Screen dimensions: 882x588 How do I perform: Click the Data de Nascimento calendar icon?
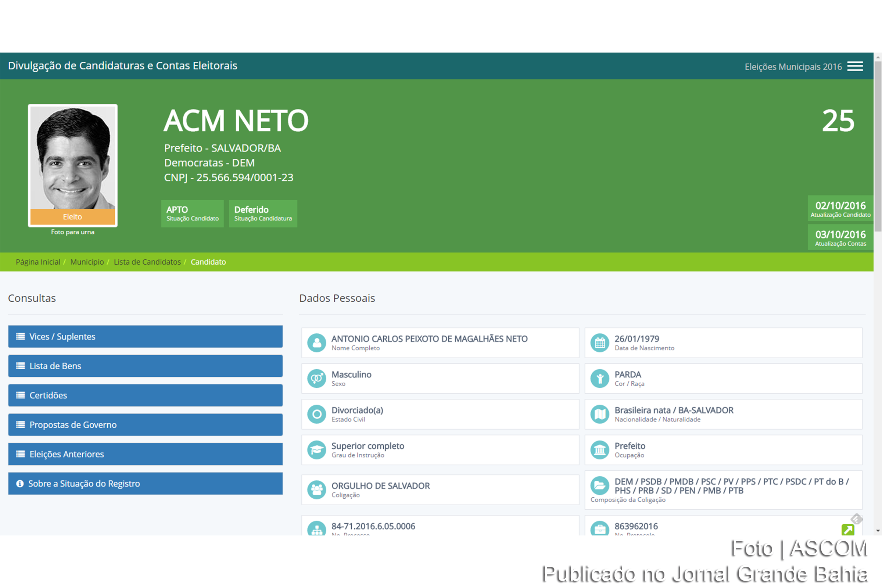point(600,343)
